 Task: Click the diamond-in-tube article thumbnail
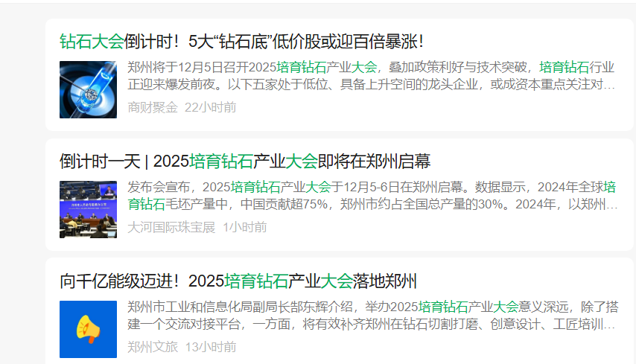click(88, 89)
